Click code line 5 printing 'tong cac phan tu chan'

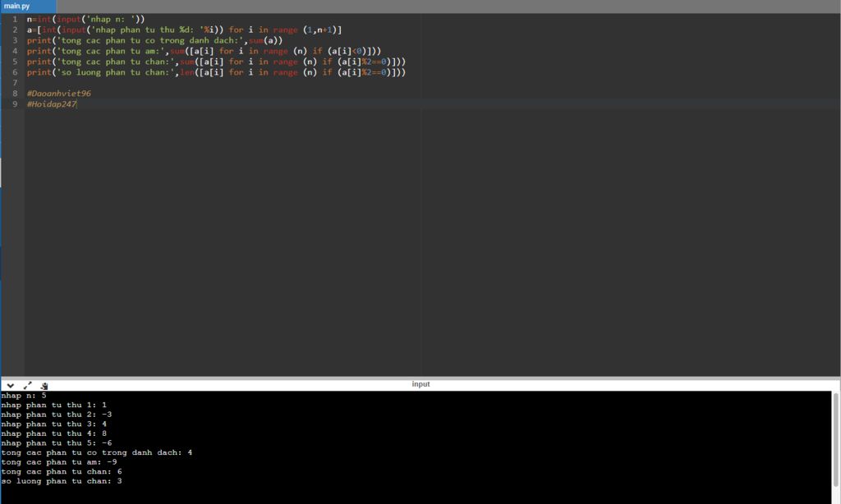click(x=216, y=62)
